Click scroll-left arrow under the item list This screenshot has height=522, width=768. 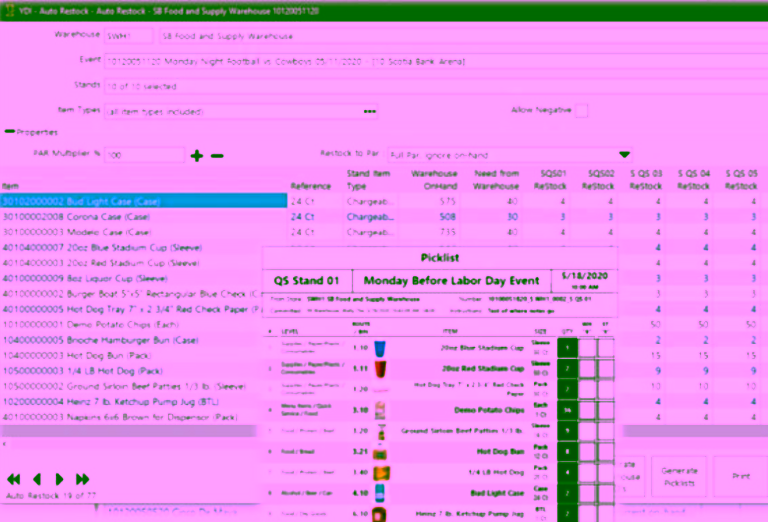tap(4, 444)
